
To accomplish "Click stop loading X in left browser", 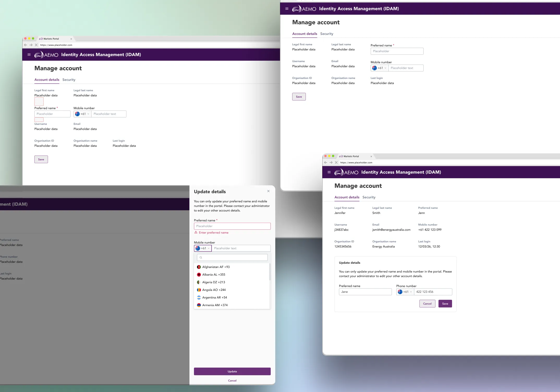I will click(36, 45).
